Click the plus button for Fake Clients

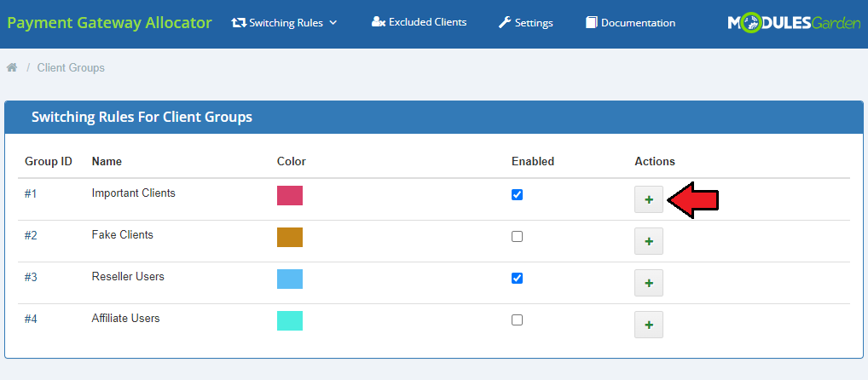point(649,241)
